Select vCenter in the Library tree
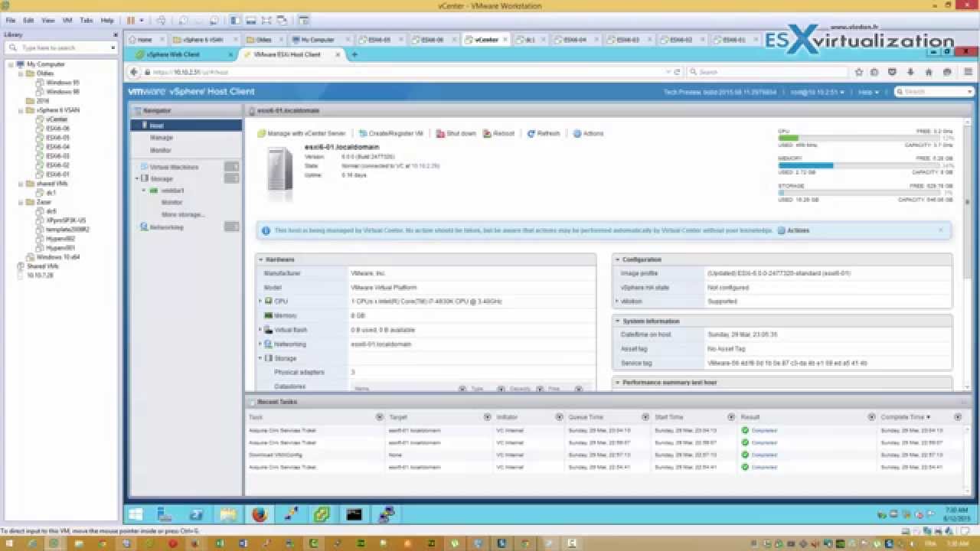 click(57, 119)
